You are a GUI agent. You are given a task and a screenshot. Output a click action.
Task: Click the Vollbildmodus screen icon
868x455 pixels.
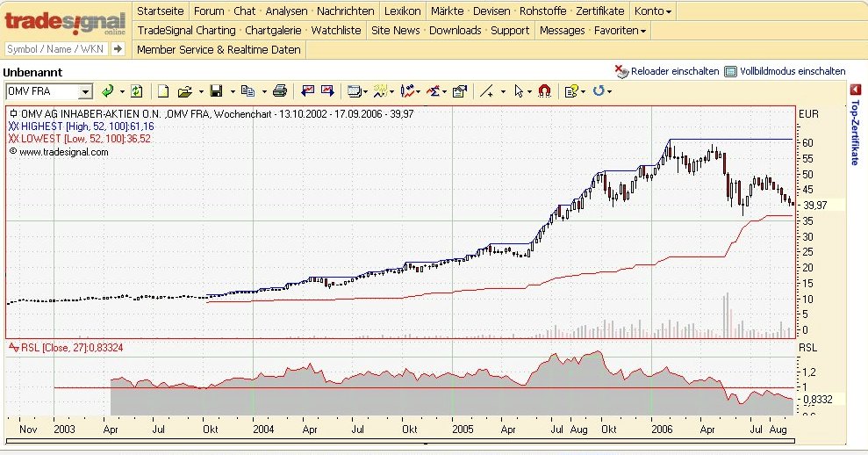(x=731, y=71)
